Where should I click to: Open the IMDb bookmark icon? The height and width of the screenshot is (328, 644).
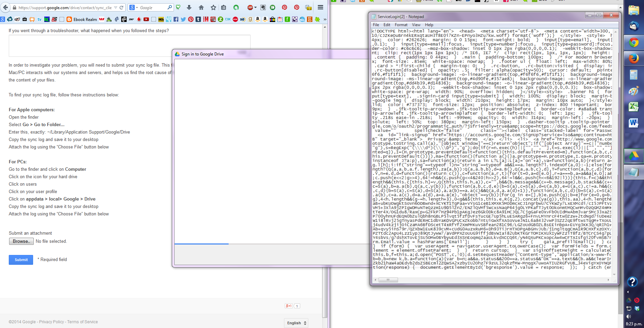(161, 19)
